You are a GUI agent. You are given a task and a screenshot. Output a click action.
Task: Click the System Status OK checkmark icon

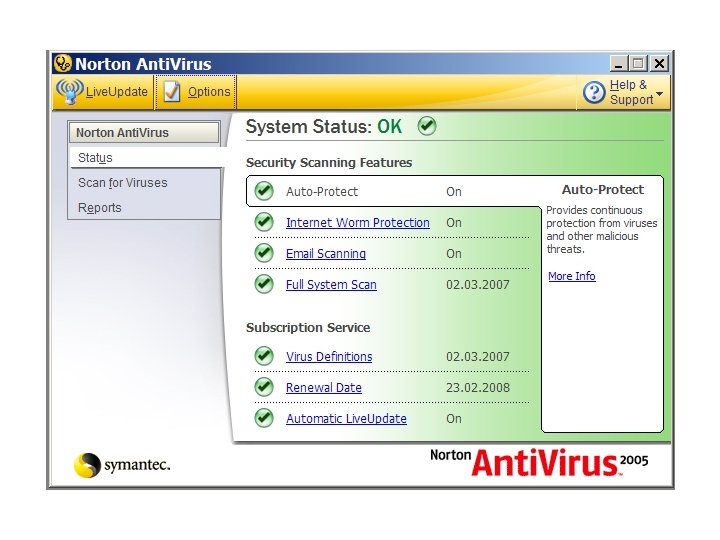point(427,126)
